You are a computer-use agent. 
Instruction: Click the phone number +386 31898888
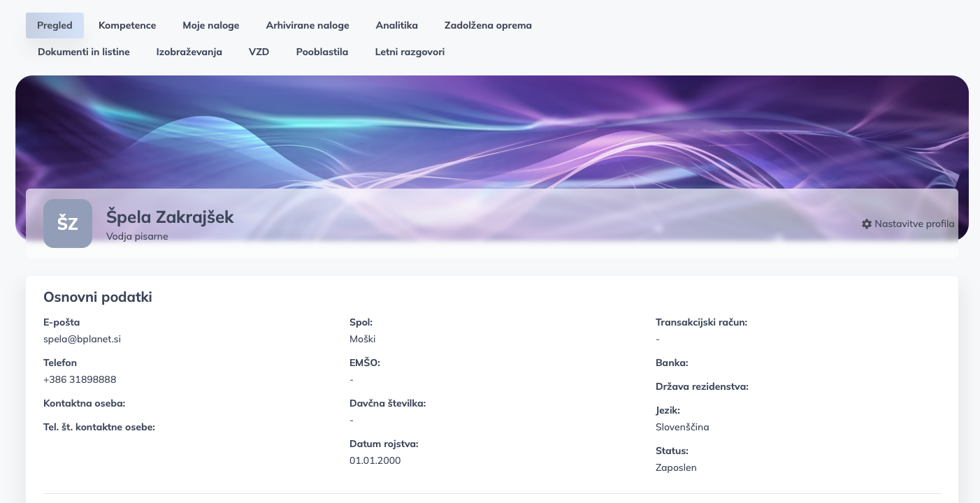[x=80, y=379]
